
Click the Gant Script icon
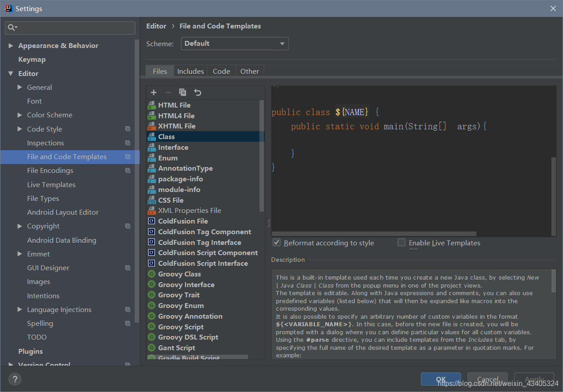click(152, 348)
